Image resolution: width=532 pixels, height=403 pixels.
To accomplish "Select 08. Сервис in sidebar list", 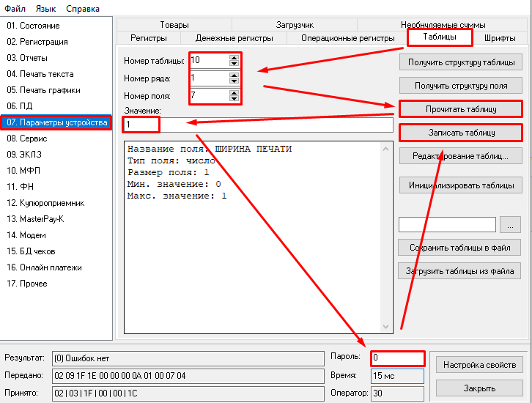I will pos(27,138).
